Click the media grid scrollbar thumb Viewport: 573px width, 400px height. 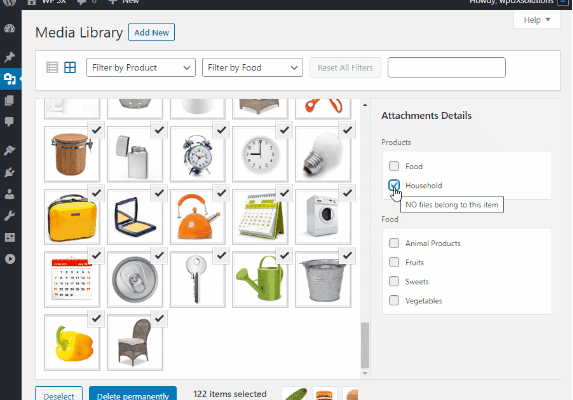click(x=365, y=345)
